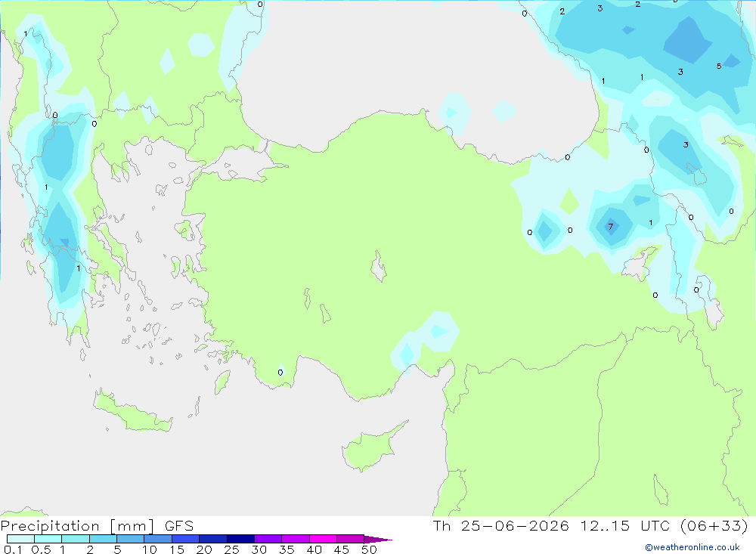The image size is (756, 554).
Task: Click the '40' legend scale label
Action: 314,549
